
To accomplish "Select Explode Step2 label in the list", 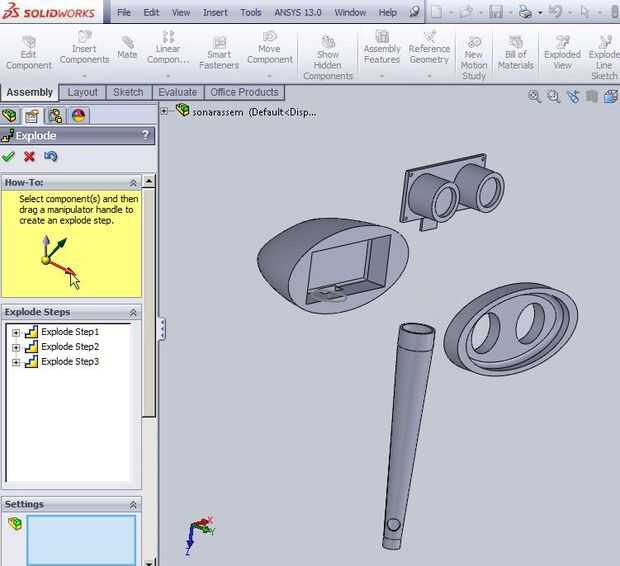I will tap(70, 347).
